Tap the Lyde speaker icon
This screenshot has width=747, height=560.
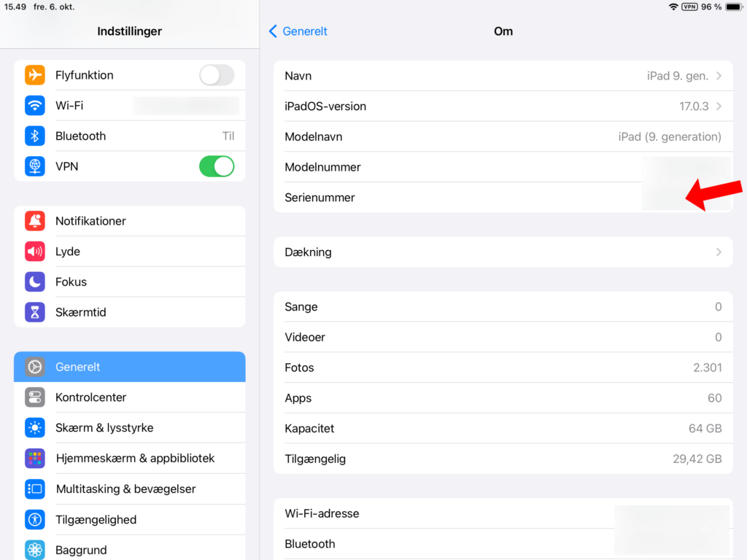pos(35,252)
